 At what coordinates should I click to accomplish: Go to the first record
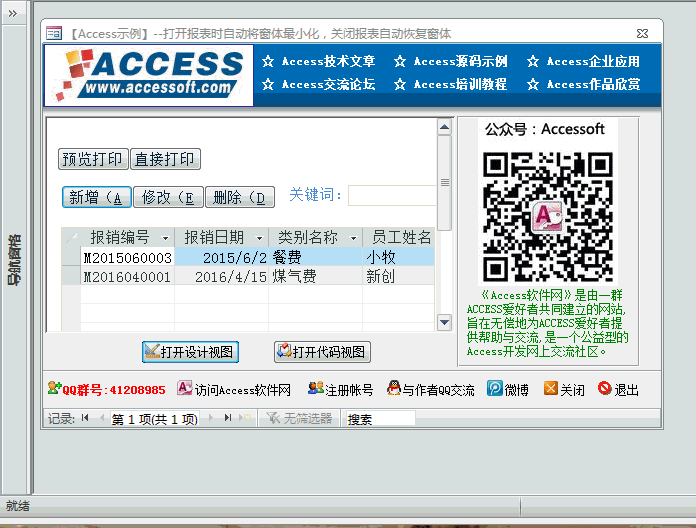point(85,418)
